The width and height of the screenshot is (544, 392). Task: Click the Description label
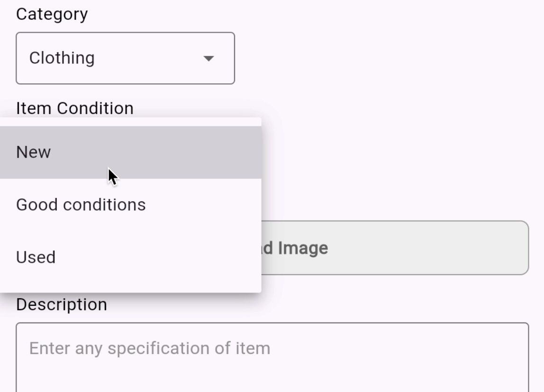[62, 304]
